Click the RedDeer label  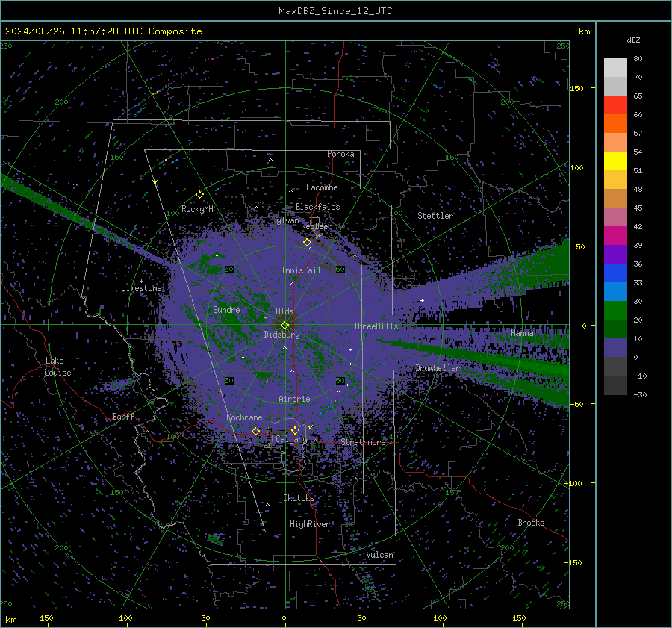pyautogui.click(x=317, y=226)
